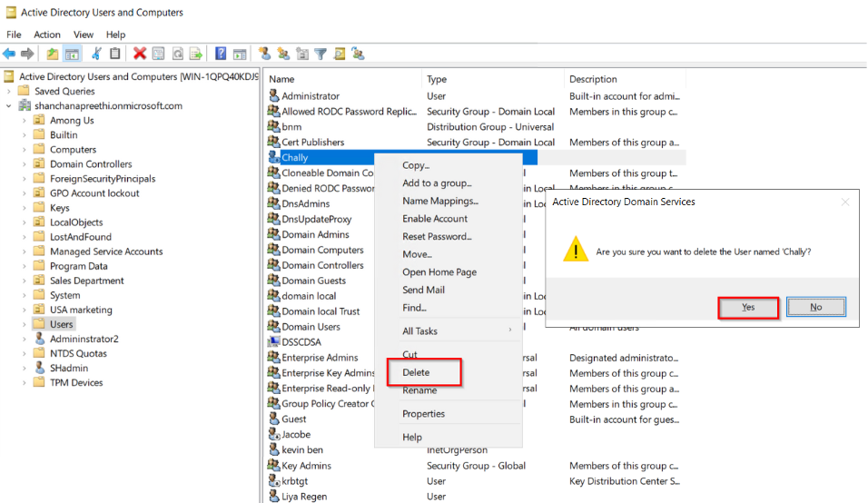Open the View menu
The height and width of the screenshot is (503, 868).
(84, 35)
